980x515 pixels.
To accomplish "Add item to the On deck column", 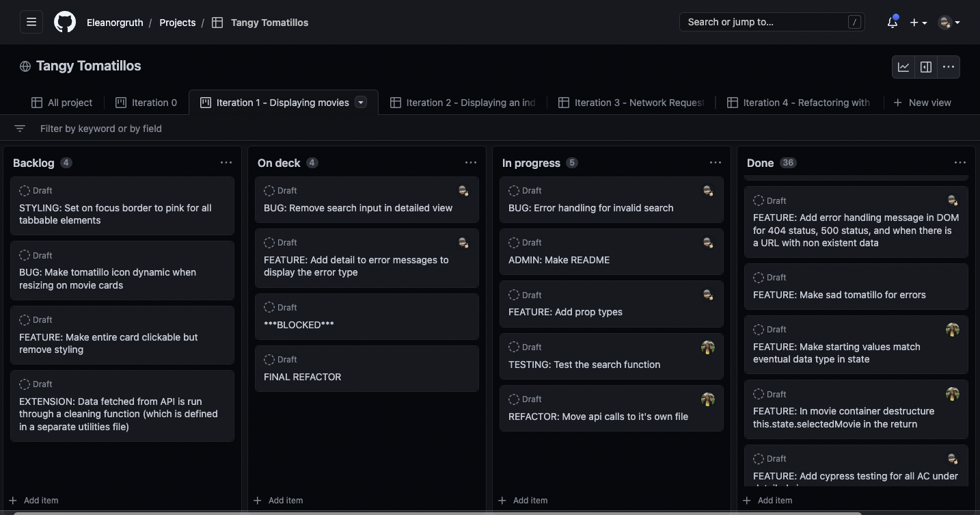I will [x=278, y=500].
